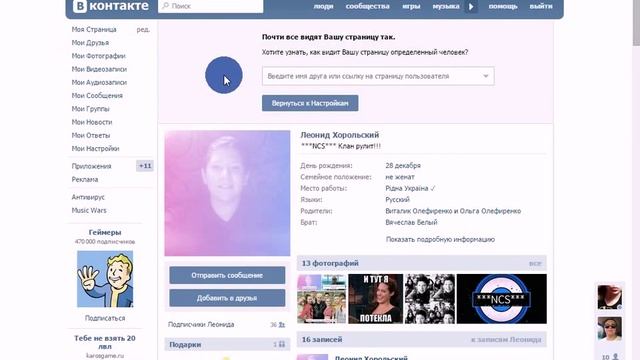The width and height of the screenshot is (640, 360).
Task: Open the group photo collage thumbnail
Action: tap(322, 299)
